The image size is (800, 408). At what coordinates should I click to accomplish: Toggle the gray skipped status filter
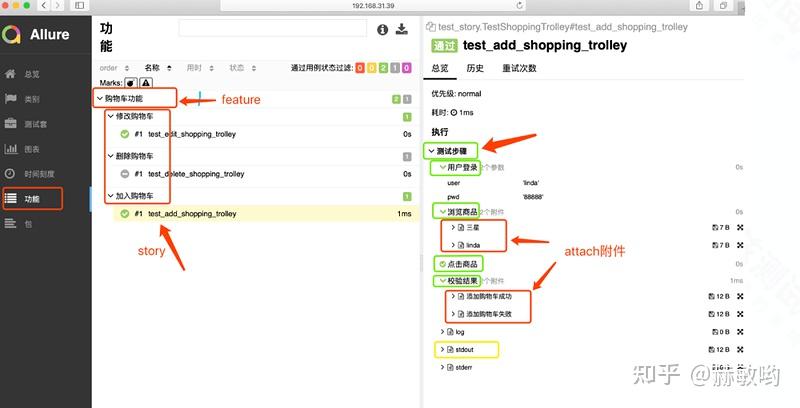pyautogui.click(x=395, y=68)
